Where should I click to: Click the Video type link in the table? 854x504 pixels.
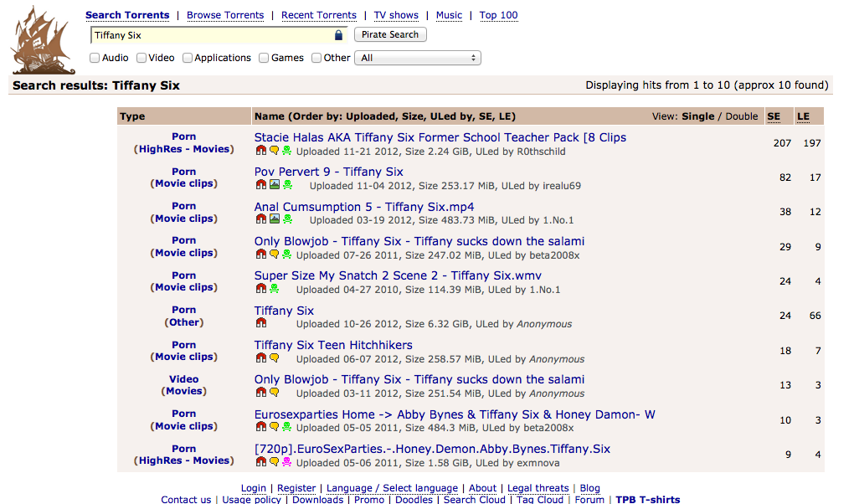click(x=183, y=379)
